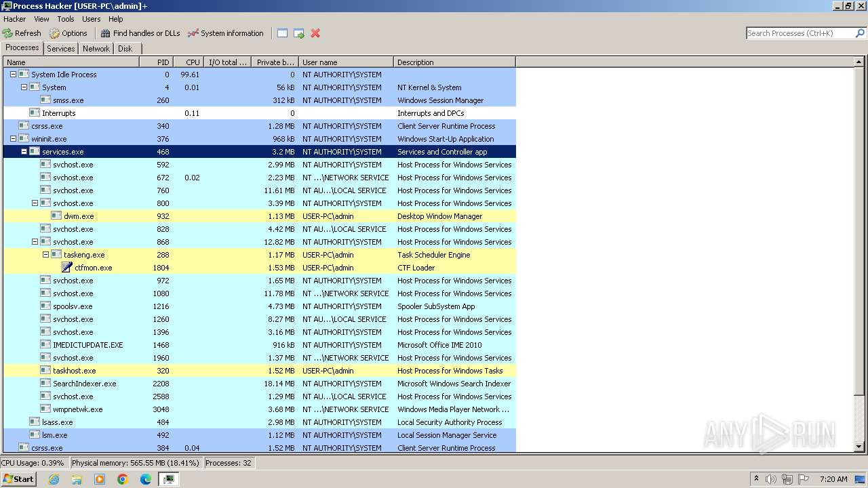Launch Microsoft Edge from the taskbar
The height and width of the screenshot is (488, 868).
pos(146,479)
